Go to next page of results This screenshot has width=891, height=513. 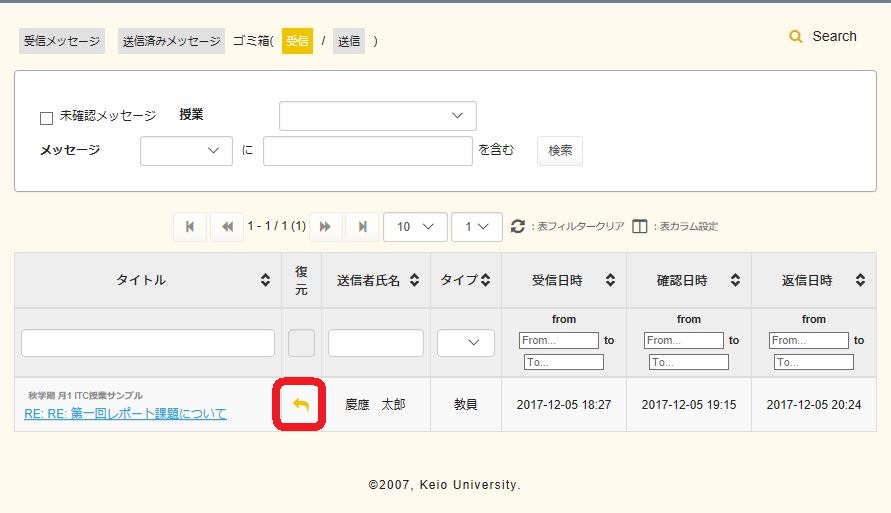coord(325,227)
